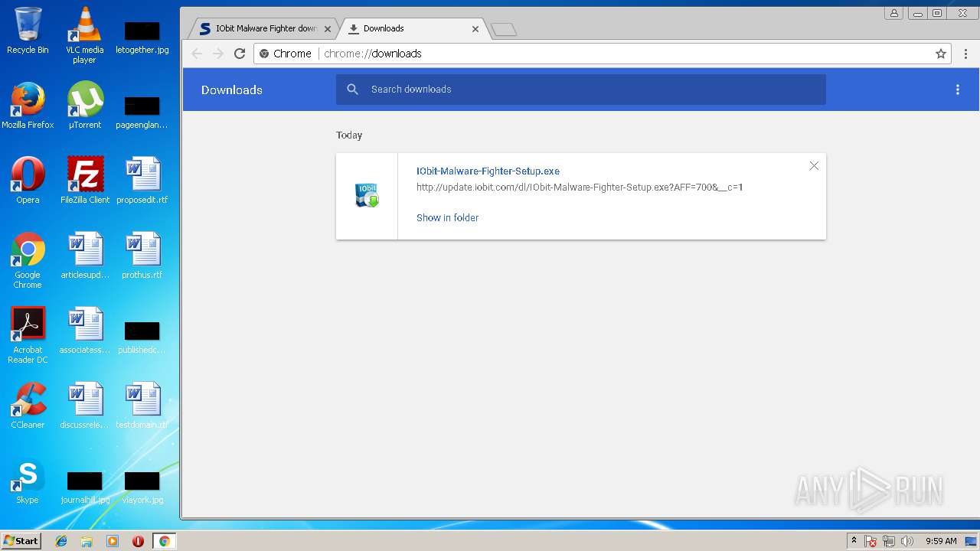Screen dimensions: 980x551
Task: Select discussrele document on desktop
Action: coord(85,405)
